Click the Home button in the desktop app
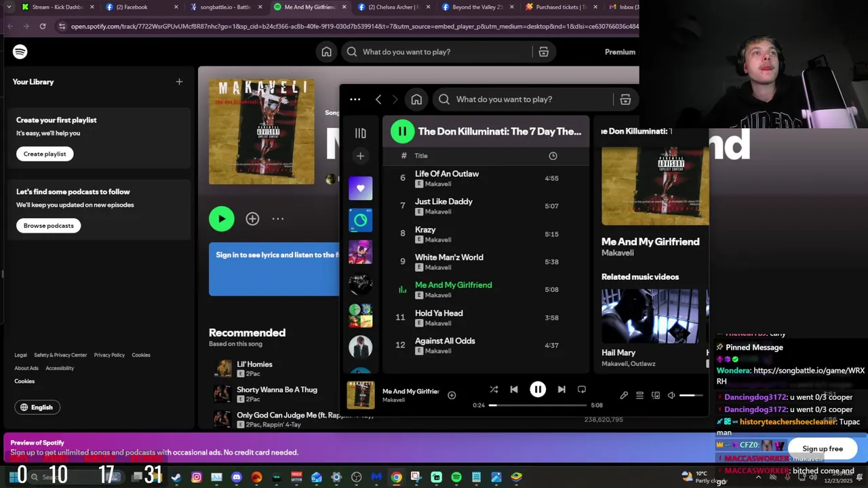The image size is (868, 488). pyautogui.click(x=416, y=99)
